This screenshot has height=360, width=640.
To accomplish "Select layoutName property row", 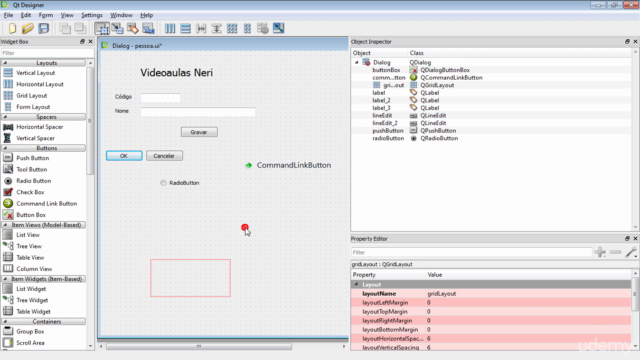I will 491,293.
